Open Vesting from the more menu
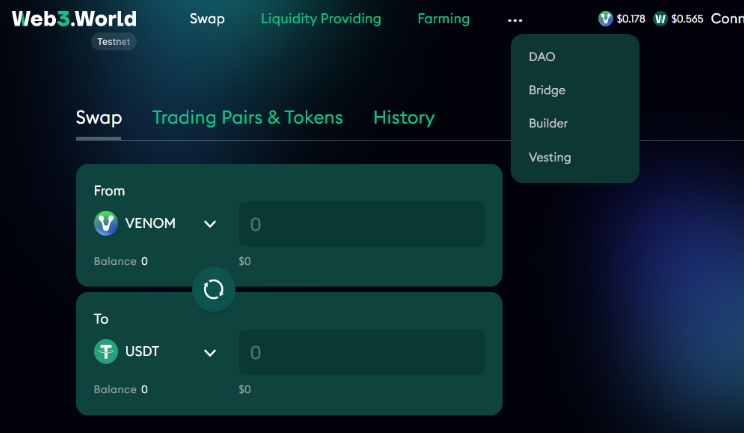Viewport: 744px width, 433px height. 550,157
